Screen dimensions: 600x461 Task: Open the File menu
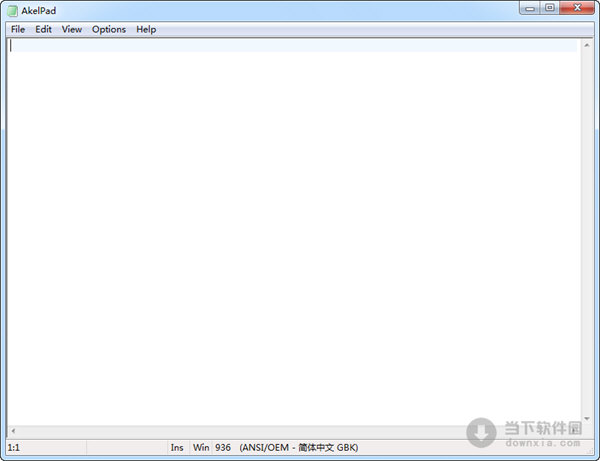(18, 29)
